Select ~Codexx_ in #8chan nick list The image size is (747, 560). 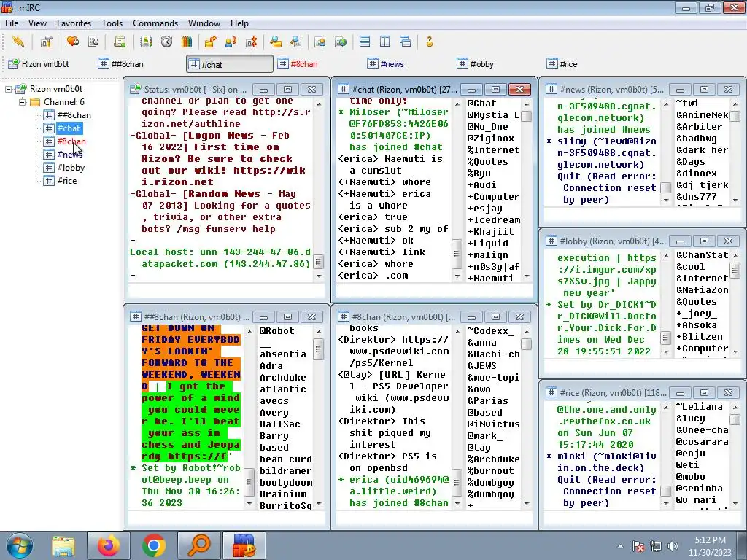coord(491,331)
